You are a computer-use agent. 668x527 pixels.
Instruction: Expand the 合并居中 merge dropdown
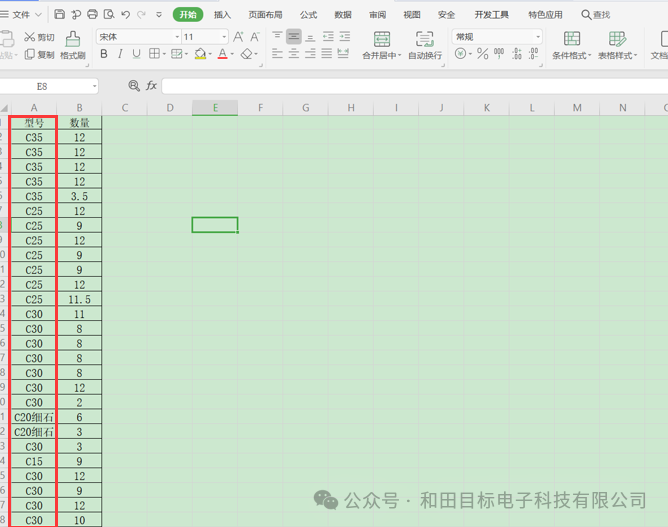click(x=399, y=55)
